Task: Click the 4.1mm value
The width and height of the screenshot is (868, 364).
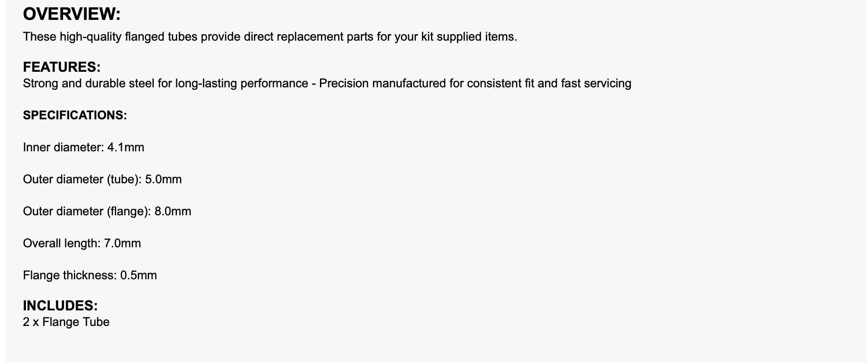Action: coord(126,147)
